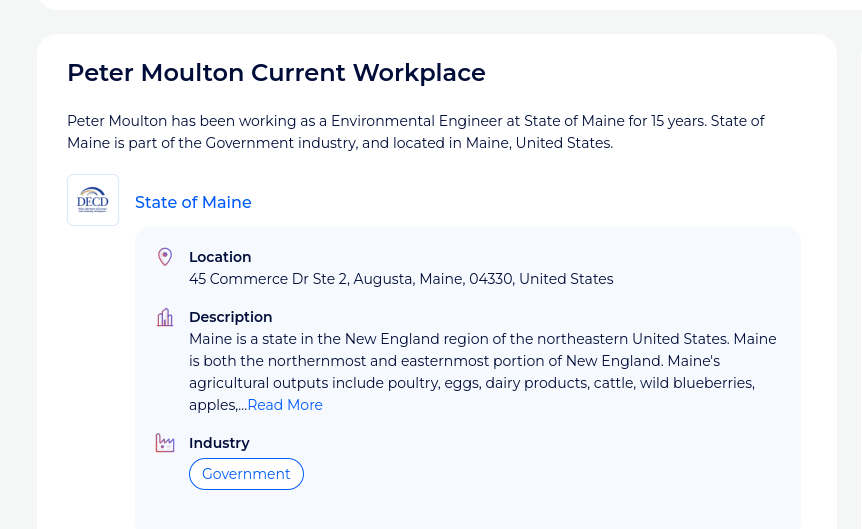
Task: Expand description with Read More link
Action: pyautogui.click(x=285, y=405)
